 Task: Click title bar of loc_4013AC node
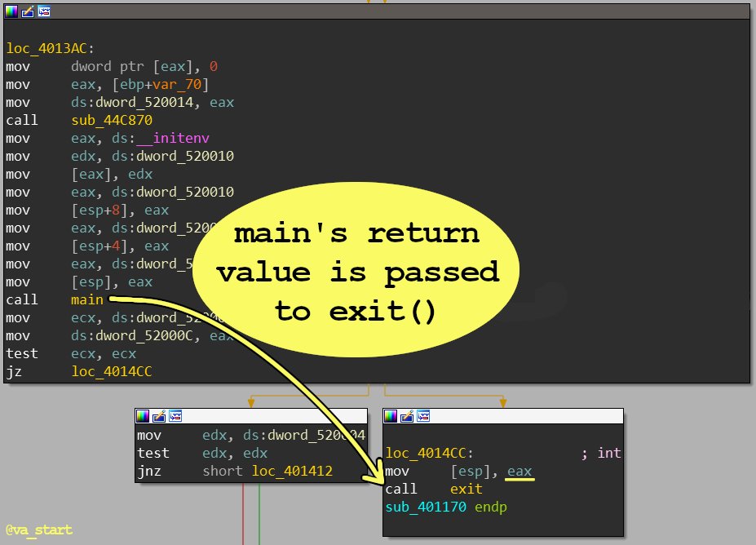coord(377,11)
